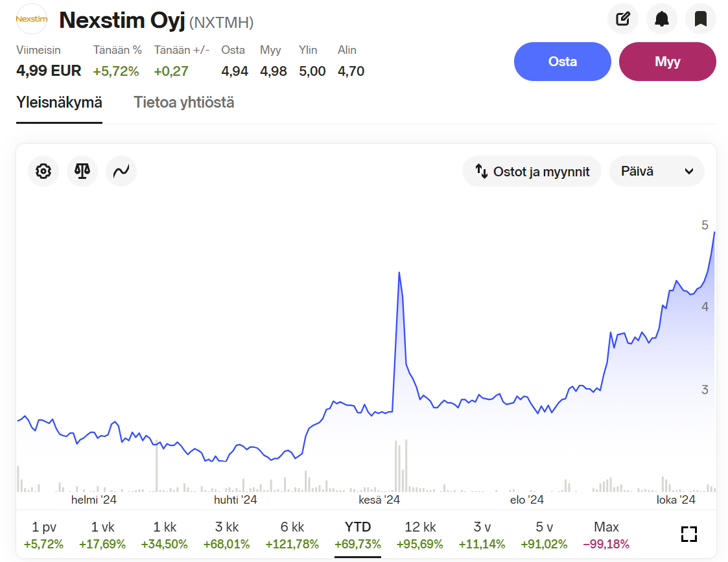This screenshot has width=728, height=562.
Task: Click the last price 4,99 EUR
Action: (49, 71)
